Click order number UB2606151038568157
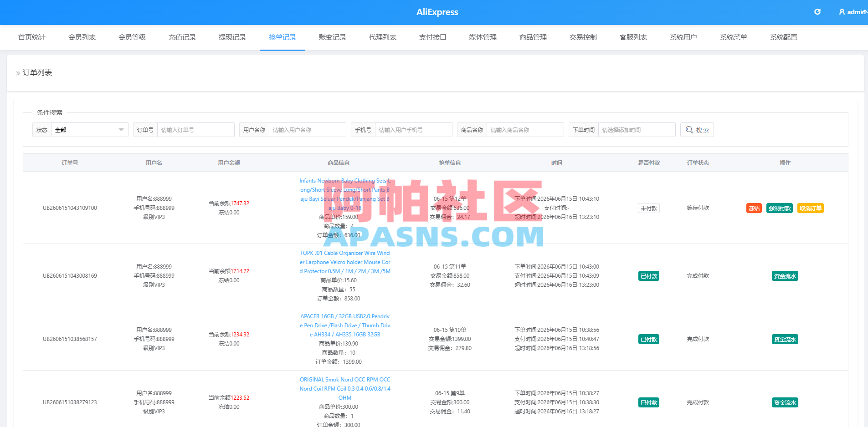 (x=70, y=339)
